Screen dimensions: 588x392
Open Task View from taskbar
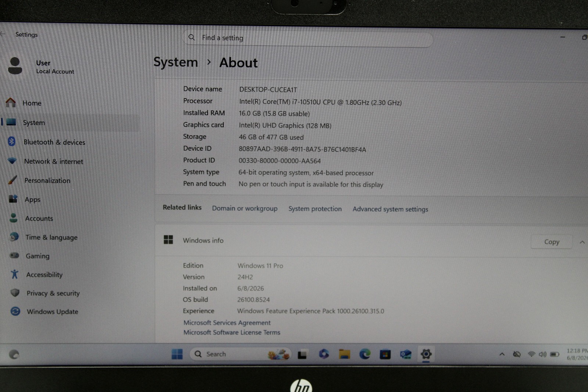click(302, 354)
